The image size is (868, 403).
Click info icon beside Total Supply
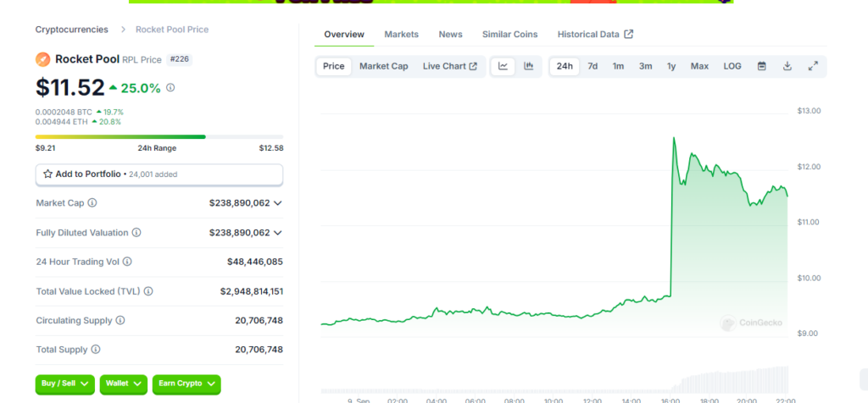pyautogui.click(x=96, y=350)
